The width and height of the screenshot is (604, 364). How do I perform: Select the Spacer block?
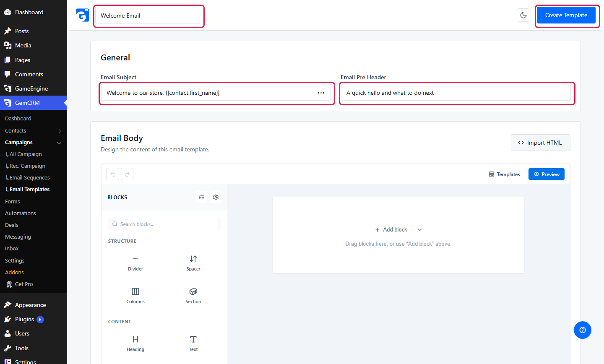click(193, 263)
